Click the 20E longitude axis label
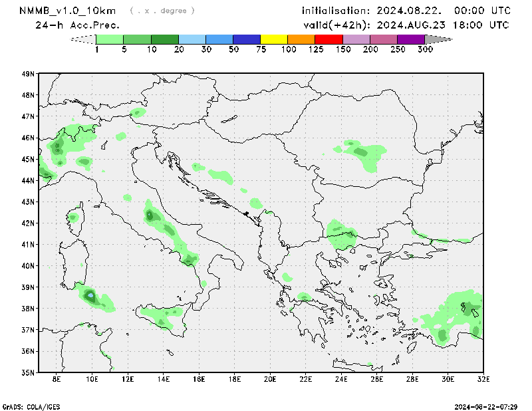 270,379
